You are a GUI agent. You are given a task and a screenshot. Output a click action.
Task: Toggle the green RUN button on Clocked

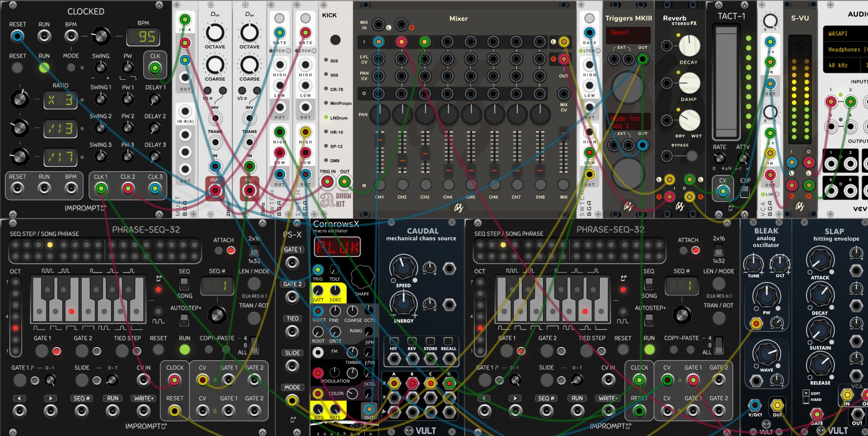[44, 68]
